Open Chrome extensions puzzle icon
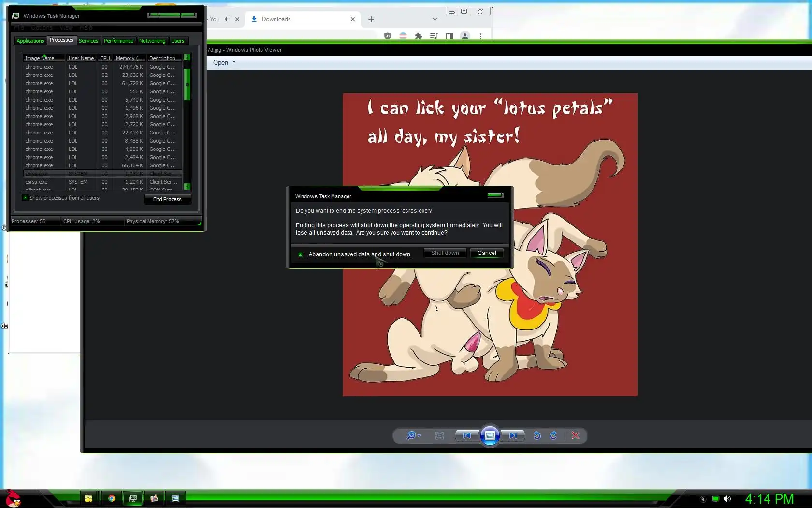 pos(419,36)
